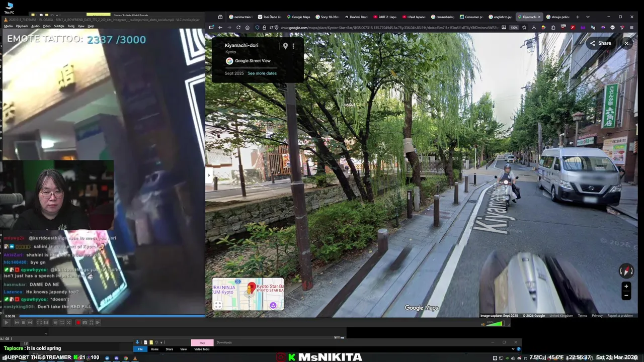
Task: Advance frame by frame in VLC
Action: (98, 323)
